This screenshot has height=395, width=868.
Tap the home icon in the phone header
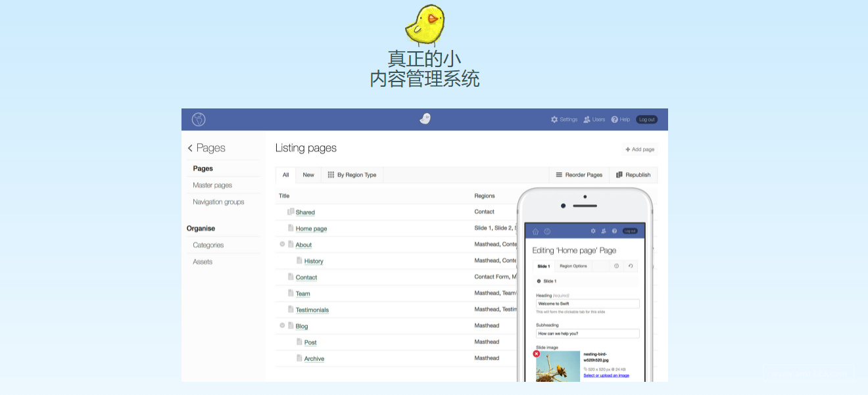click(x=536, y=231)
